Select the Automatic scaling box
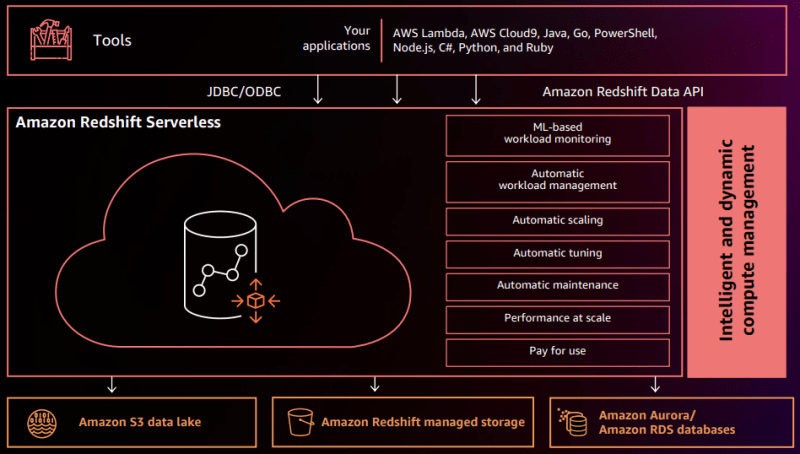The image size is (800, 454). pyautogui.click(x=558, y=221)
